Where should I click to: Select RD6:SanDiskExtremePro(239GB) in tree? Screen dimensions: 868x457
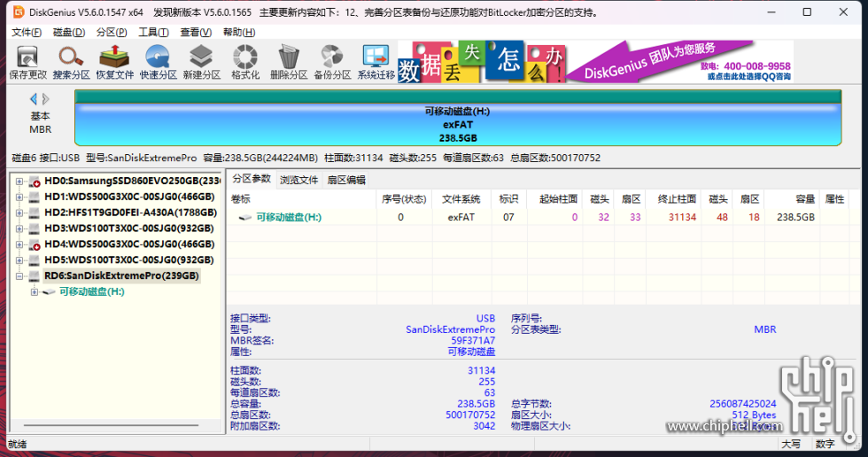pos(121,275)
